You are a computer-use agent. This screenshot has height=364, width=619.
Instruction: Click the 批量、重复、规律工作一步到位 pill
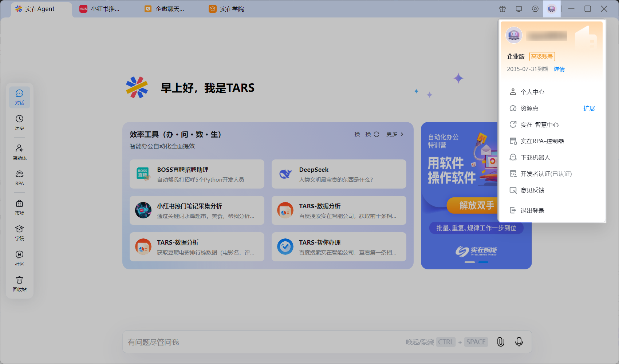click(x=476, y=228)
